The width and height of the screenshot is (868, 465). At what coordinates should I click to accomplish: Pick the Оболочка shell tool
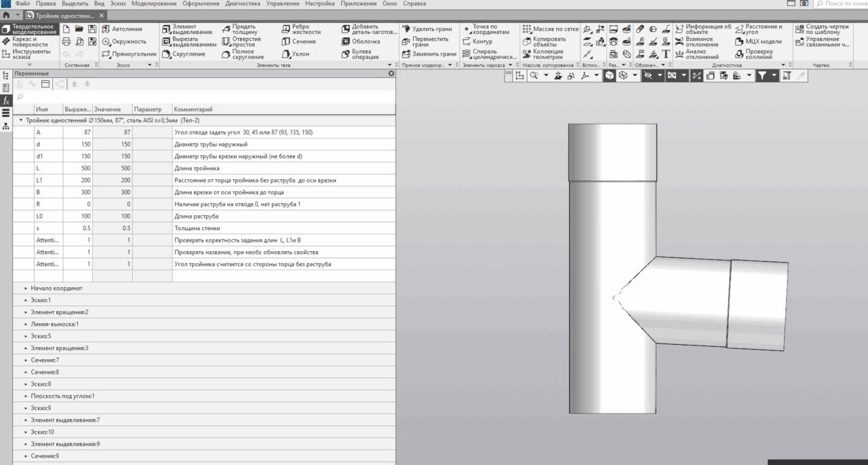pyautogui.click(x=360, y=41)
